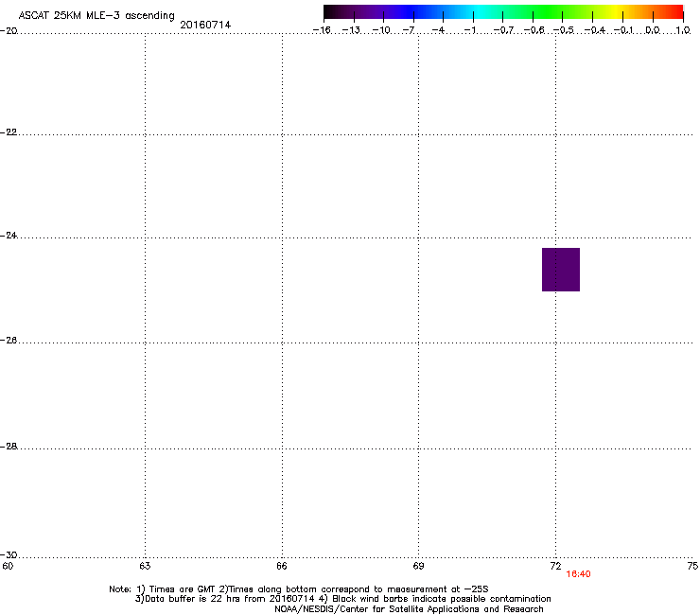Click the latitude label -20
The image size is (700, 615).
click(9, 31)
